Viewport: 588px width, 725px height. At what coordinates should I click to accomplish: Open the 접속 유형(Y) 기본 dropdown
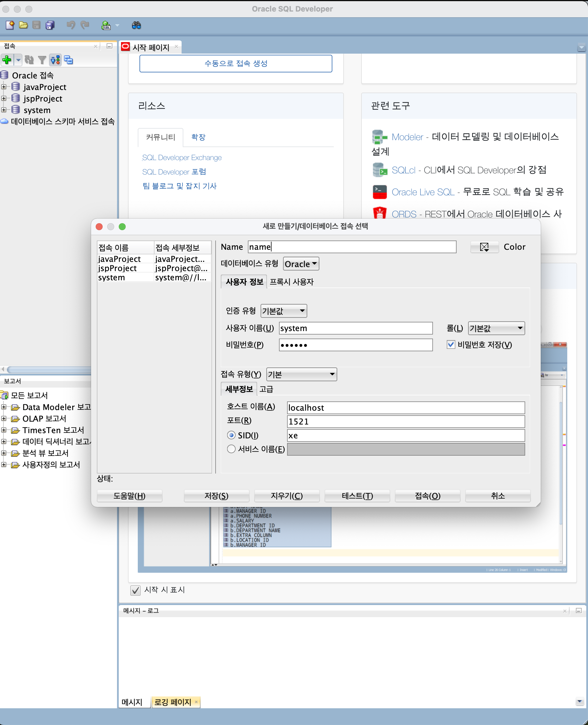pos(301,375)
